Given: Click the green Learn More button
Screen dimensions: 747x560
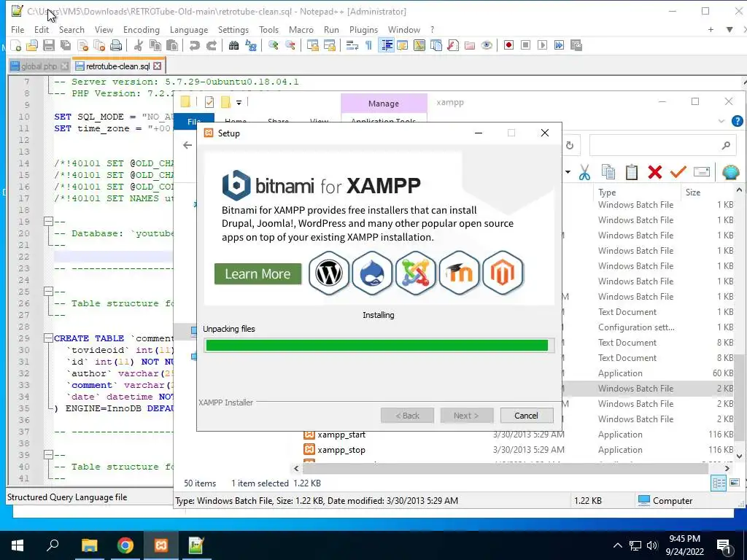Looking at the screenshot, I should (258, 274).
